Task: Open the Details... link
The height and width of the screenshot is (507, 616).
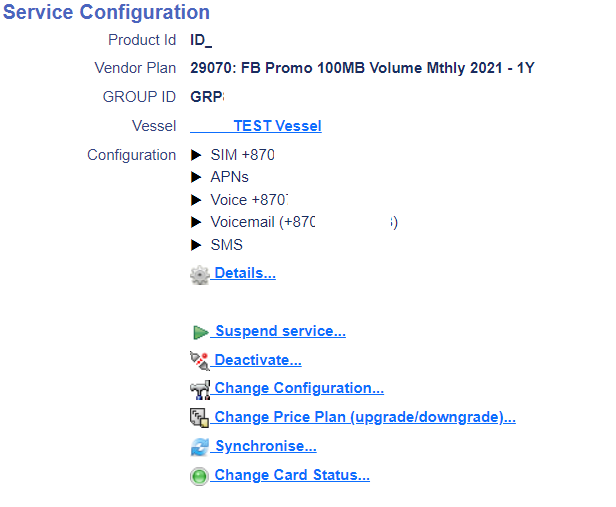Action: tap(245, 273)
